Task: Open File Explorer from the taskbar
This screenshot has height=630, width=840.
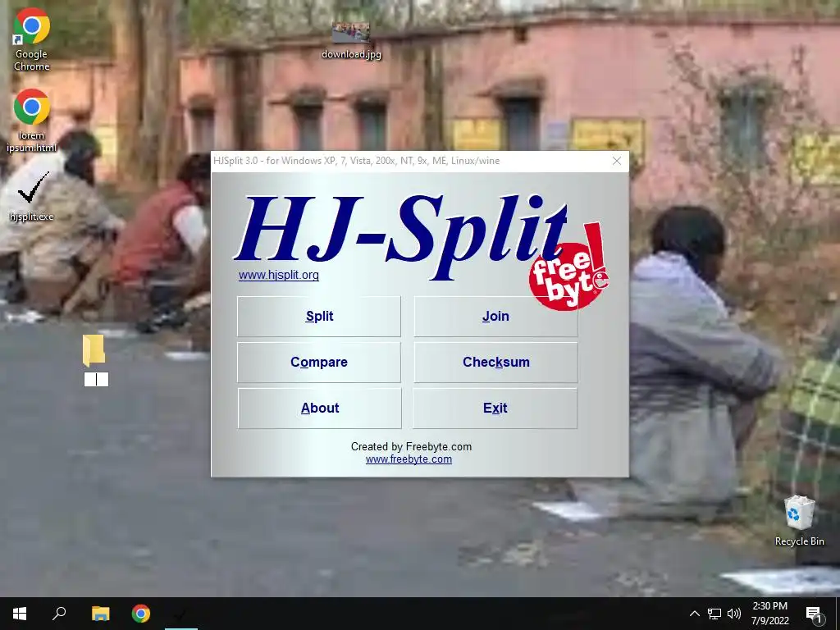Action: (x=100, y=614)
